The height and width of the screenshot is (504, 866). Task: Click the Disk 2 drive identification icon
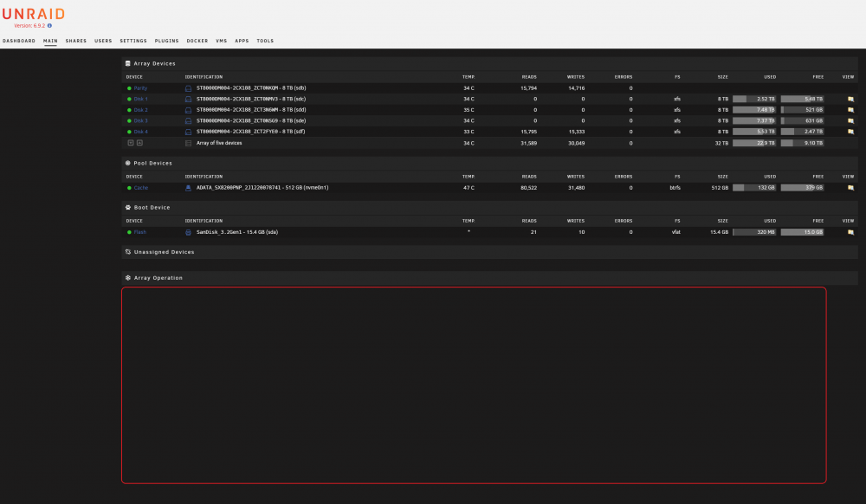(188, 110)
